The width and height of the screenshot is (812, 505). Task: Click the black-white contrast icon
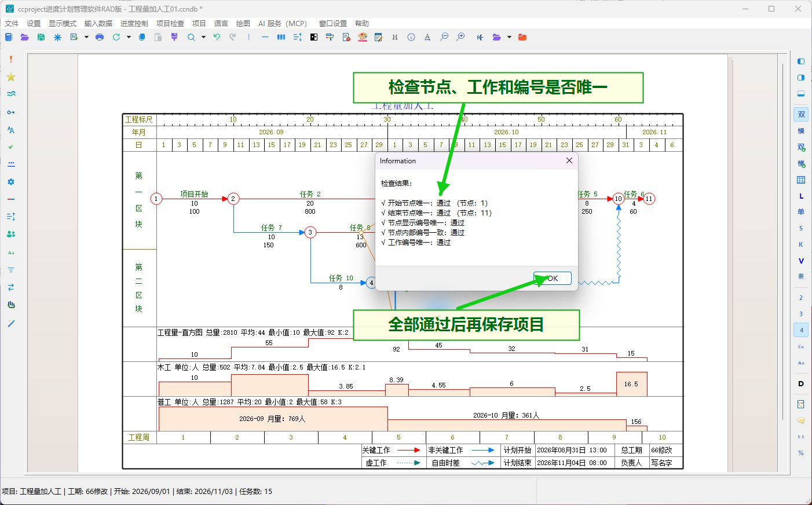pos(314,37)
